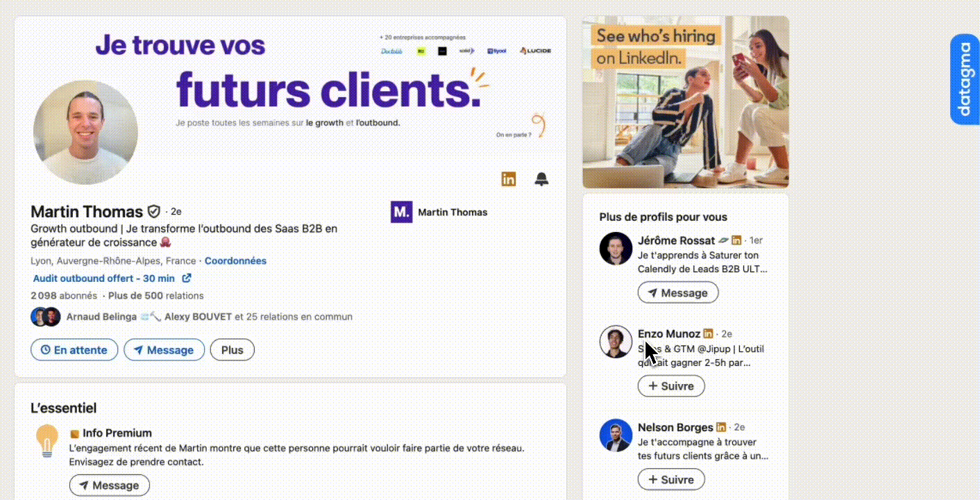980x500 pixels.
Task: View the 2 098 abonnés followers count
Action: pos(63,296)
